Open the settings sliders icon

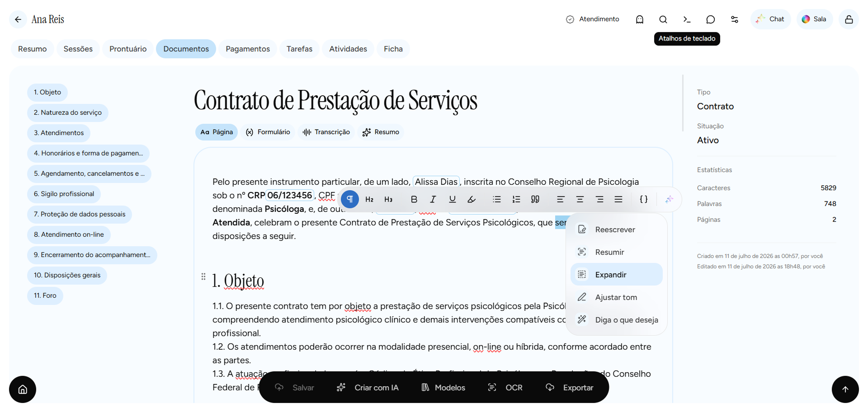[735, 19]
